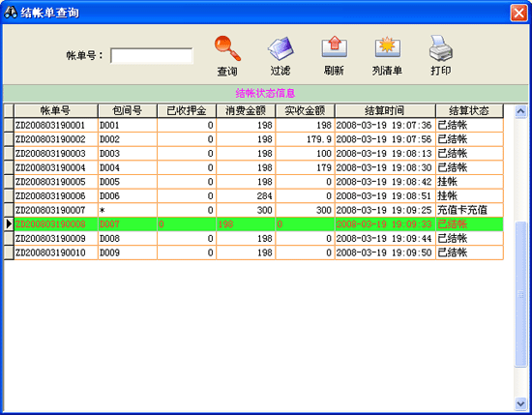Click the 结算状态 column header
Image resolution: width=532 pixels, height=415 pixels.
(469, 110)
